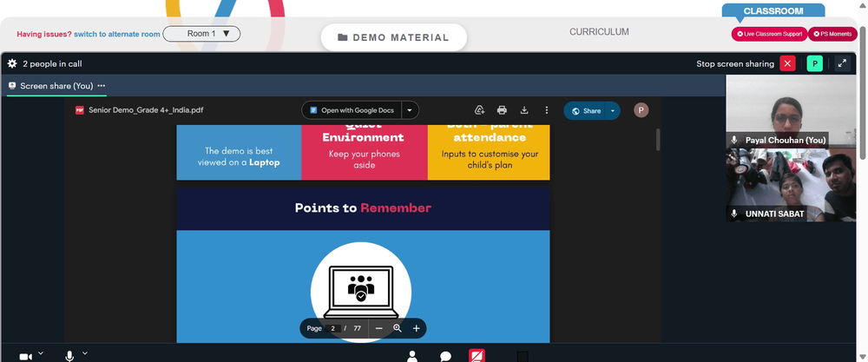Screen dimensions: 868x362
Task: Click the magnifier fit-zoom icon
Action: click(x=398, y=328)
